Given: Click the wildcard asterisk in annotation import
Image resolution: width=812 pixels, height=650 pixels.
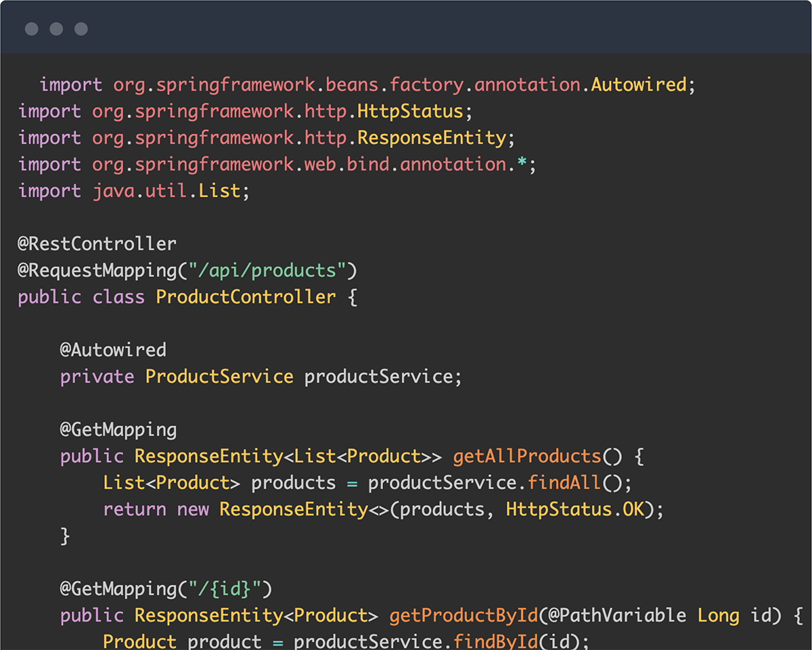Looking at the screenshot, I should (x=522, y=163).
